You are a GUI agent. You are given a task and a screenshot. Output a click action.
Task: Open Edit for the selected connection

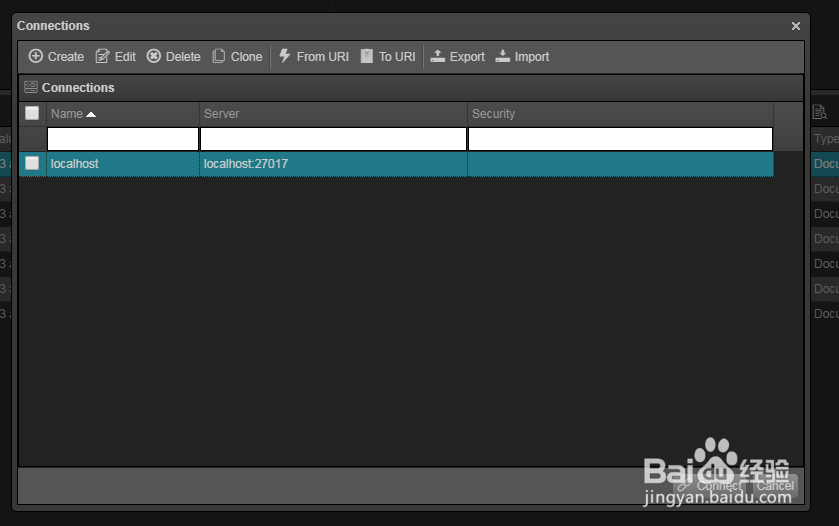[x=116, y=57]
